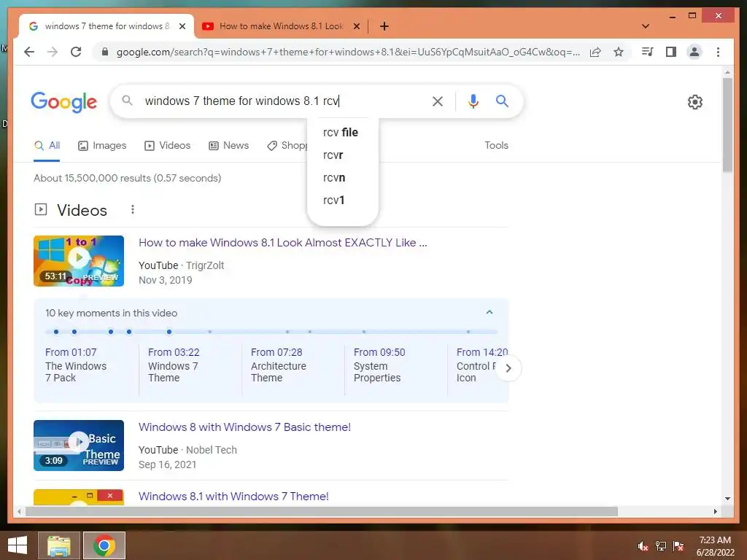Open the Images results tab
747x560 pixels.
[x=102, y=146]
